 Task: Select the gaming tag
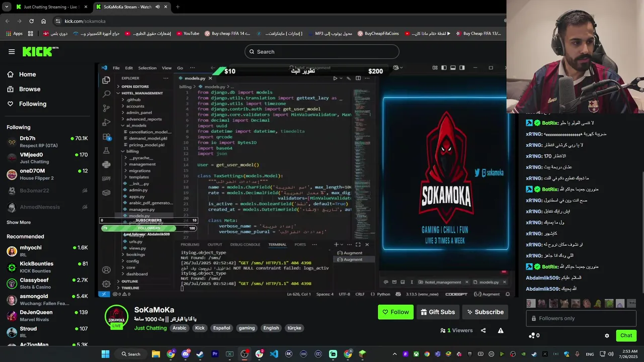[x=247, y=328]
